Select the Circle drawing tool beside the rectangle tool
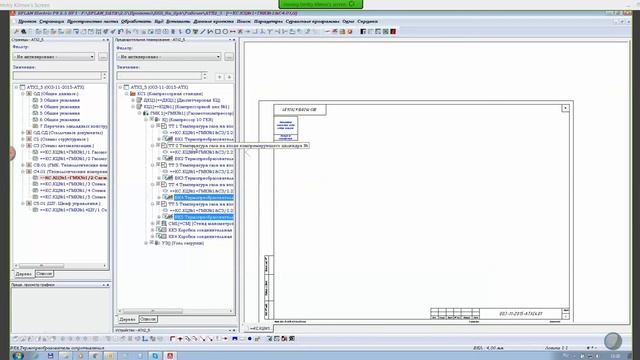The image size is (640, 360). tap(225, 31)
